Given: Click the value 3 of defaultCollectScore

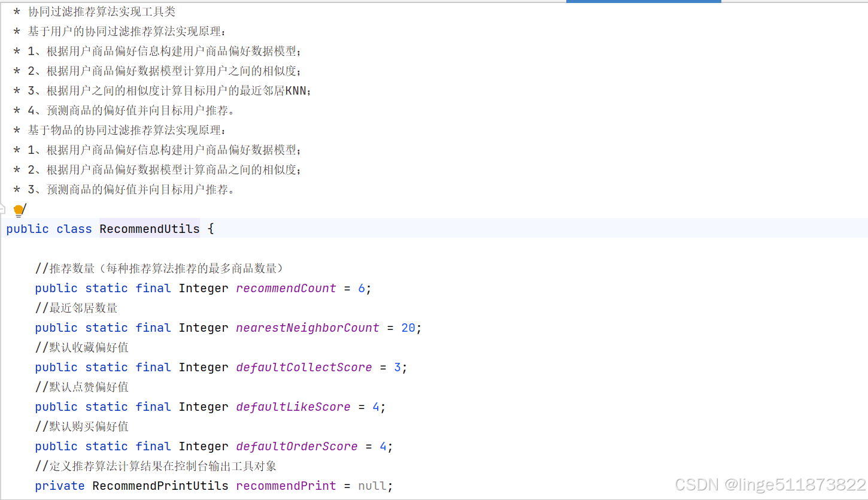Looking at the screenshot, I should [x=397, y=367].
